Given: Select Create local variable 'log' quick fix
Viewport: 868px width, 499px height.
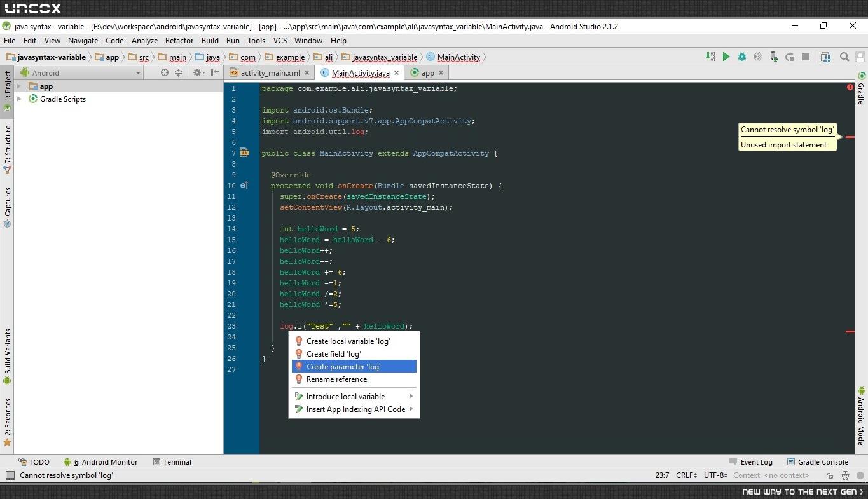Looking at the screenshot, I should coord(354,341).
